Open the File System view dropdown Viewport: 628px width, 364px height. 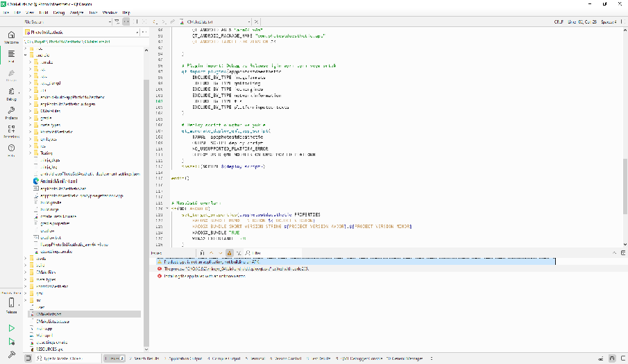(68, 21)
